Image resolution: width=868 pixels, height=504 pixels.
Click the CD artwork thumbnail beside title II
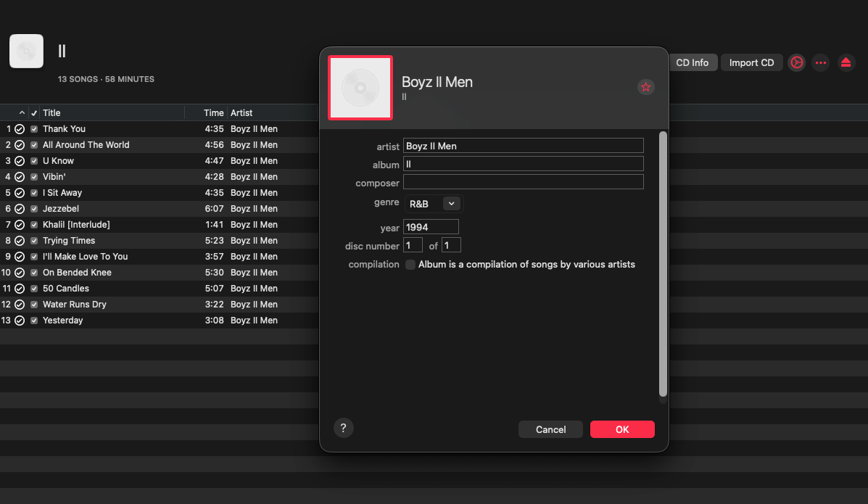(27, 51)
